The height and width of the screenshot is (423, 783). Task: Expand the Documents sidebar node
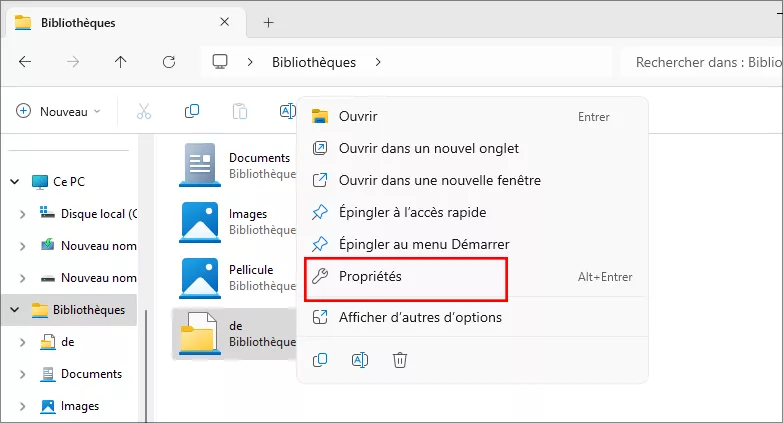tap(22, 375)
